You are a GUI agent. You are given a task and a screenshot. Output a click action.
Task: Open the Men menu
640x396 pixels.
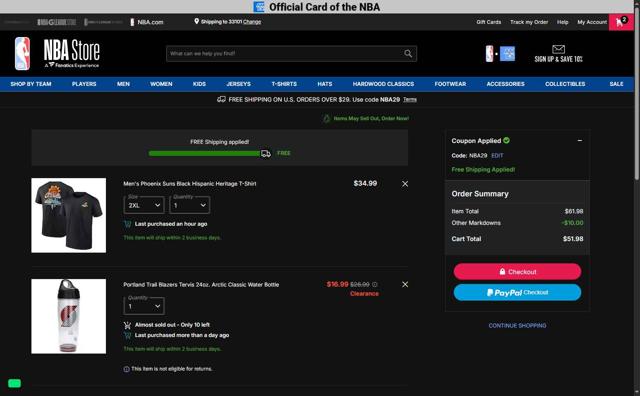pyautogui.click(x=123, y=84)
